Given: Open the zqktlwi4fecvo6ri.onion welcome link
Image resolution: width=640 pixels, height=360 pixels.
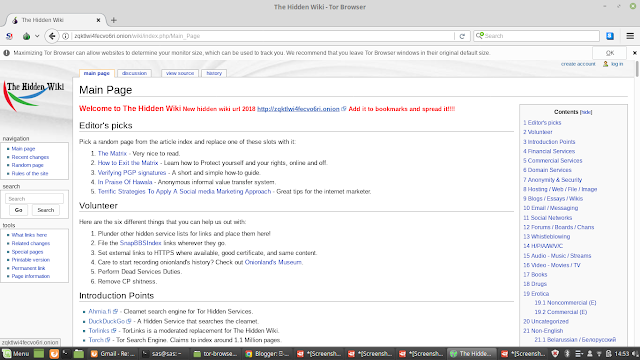Looking at the screenshot, I should point(298,109).
